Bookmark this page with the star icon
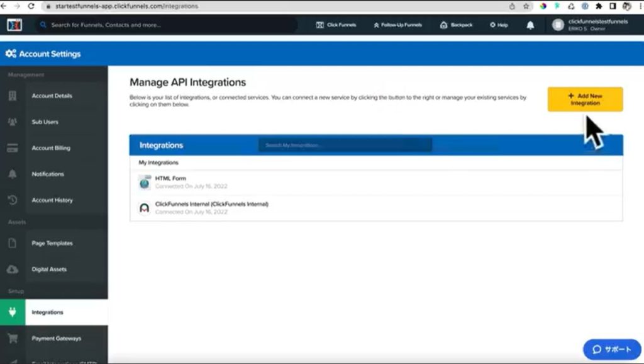 [526, 6]
